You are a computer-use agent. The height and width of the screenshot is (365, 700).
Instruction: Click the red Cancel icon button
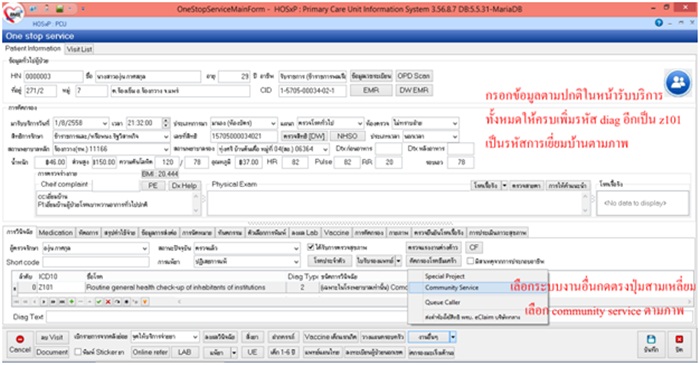pos(20,344)
